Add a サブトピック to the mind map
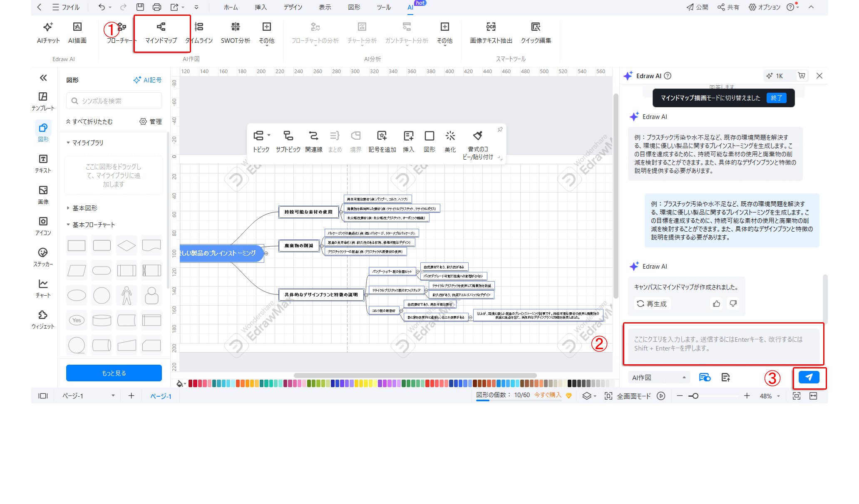Image resolution: width=859 pixels, height=504 pixels. 288,142
